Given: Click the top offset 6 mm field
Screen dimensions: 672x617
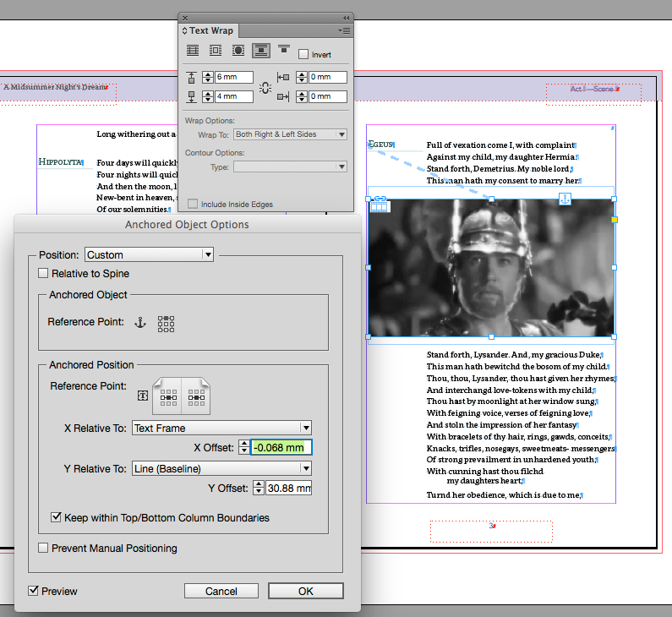Looking at the screenshot, I should pos(233,77).
